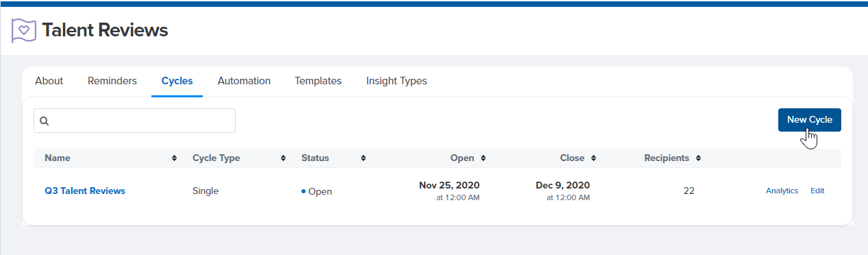
Task: Sort by Recipients column arrows
Action: click(x=698, y=158)
